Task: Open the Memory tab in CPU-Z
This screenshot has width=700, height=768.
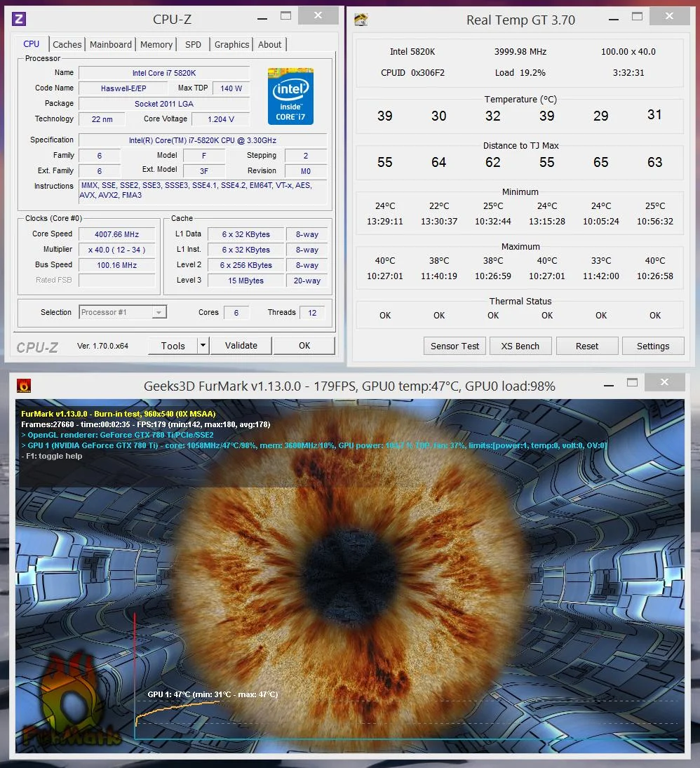Action: 156,45
